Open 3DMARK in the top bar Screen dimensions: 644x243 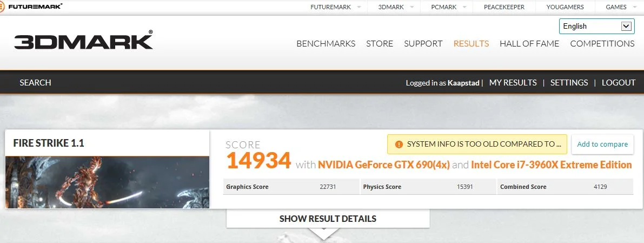click(x=391, y=7)
